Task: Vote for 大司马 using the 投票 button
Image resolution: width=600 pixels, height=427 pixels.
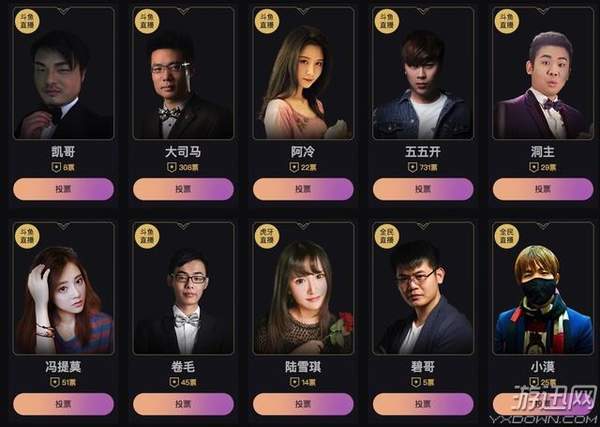Action: pyautogui.click(x=183, y=189)
